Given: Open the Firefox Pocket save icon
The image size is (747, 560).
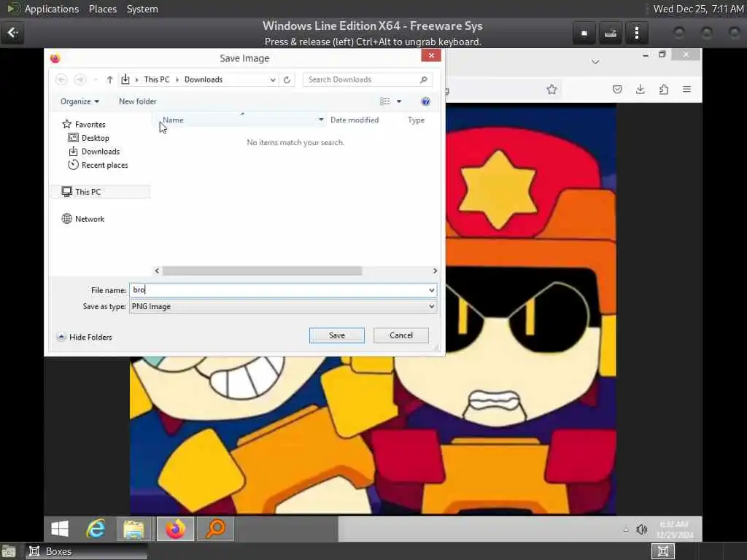Looking at the screenshot, I should coord(617,90).
